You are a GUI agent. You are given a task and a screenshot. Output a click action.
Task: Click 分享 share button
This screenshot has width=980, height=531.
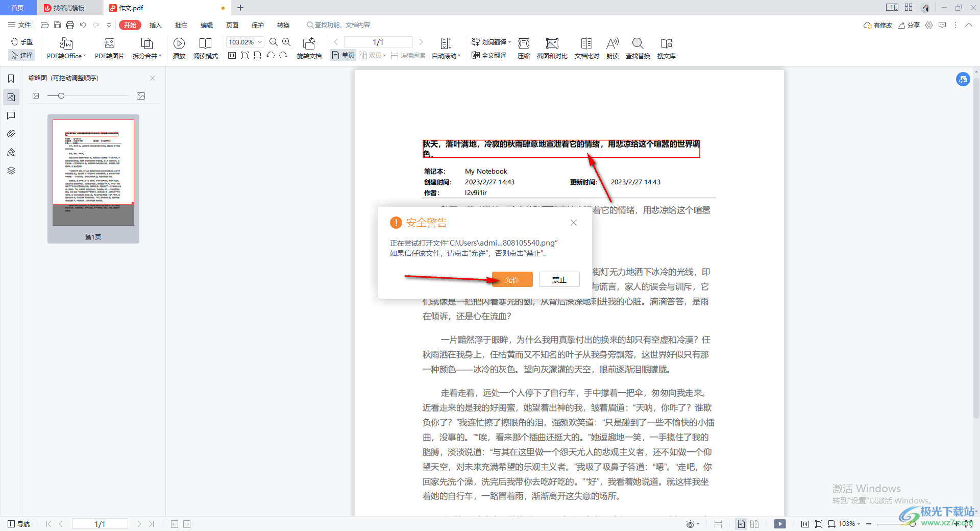click(909, 25)
